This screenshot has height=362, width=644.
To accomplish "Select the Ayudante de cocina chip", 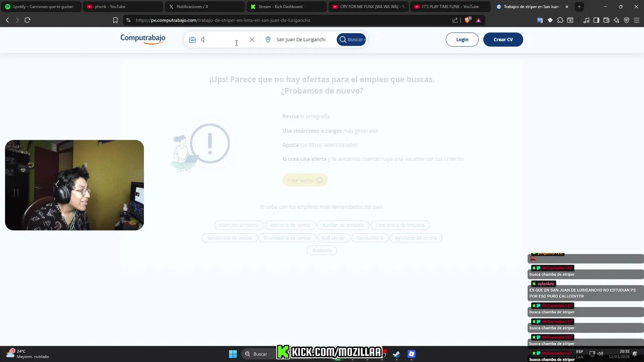I will pyautogui.click(x=416, y=238).
